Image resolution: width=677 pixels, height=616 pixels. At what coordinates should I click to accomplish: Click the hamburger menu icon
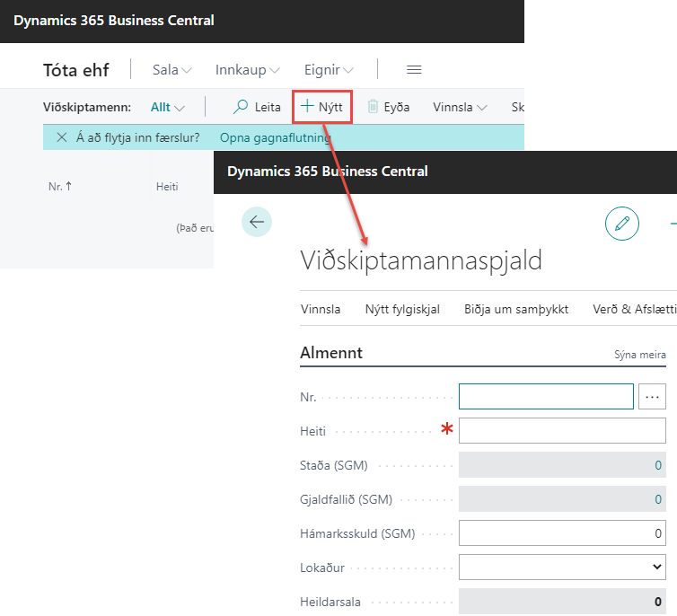coord(414,70)
